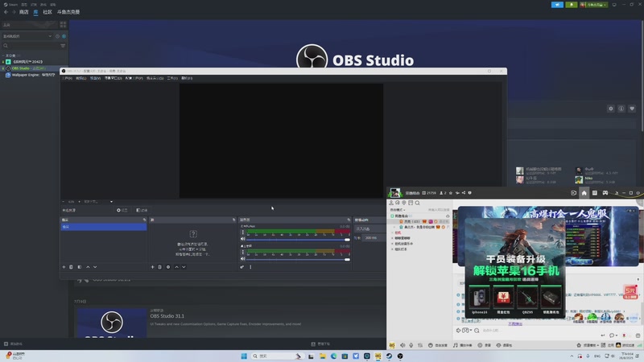Delete the selected scene in OBS

pos(71,267)
